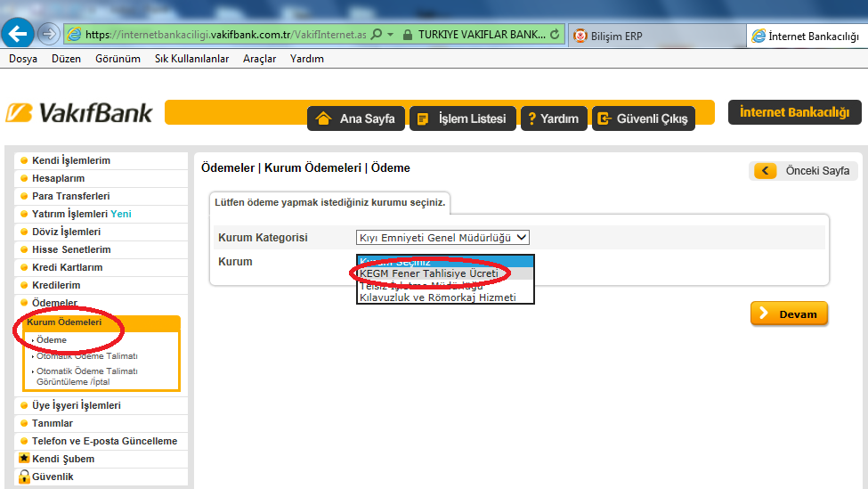Expand Kredi Kartlarım in sidebar
This screenshot has width=868, height=489.
(x=68, y=267)
